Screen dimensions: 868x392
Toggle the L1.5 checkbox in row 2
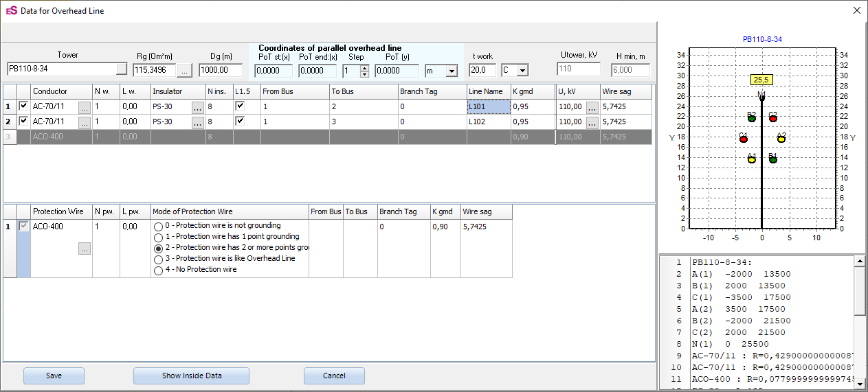[240, 122]
